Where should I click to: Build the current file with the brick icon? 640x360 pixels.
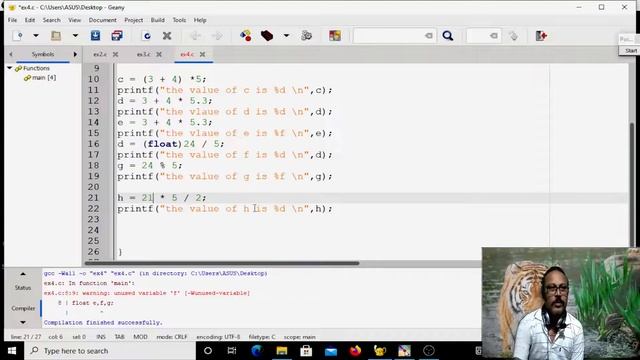[267, 36]
